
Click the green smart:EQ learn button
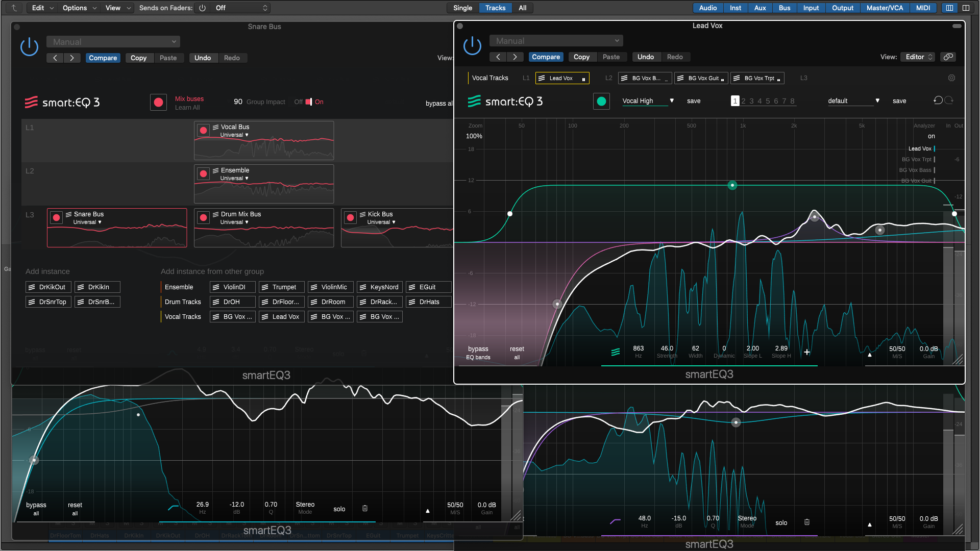coord(601,102)
